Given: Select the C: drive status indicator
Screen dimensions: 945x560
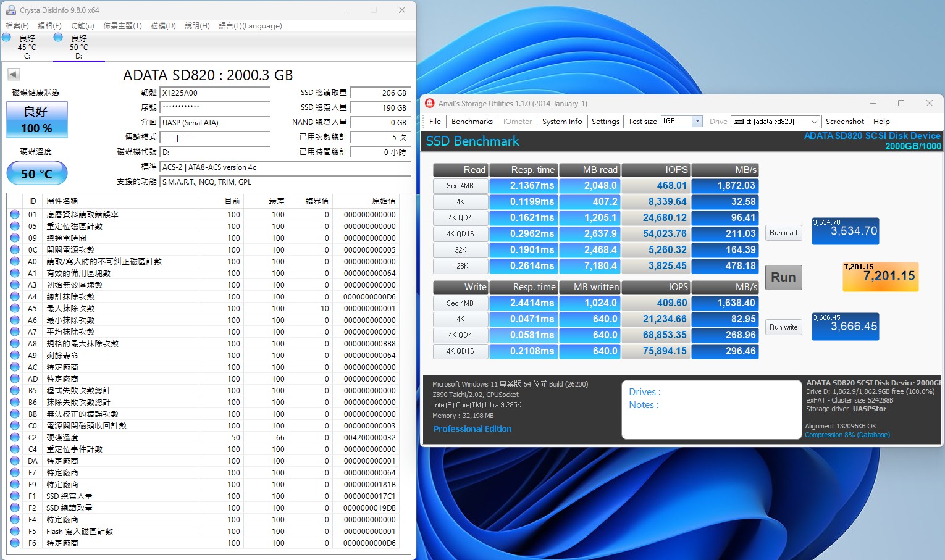Looking at the screenshot, I should click(x=27, y=46).
